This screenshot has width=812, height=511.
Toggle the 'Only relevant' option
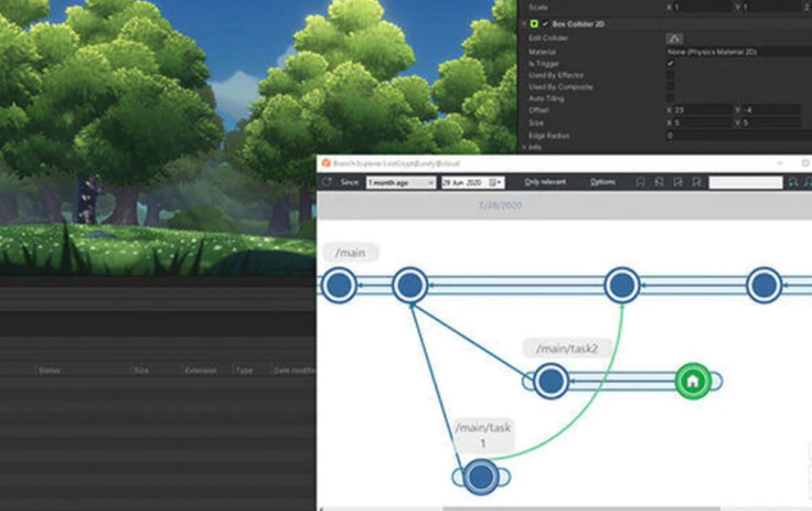545,182
